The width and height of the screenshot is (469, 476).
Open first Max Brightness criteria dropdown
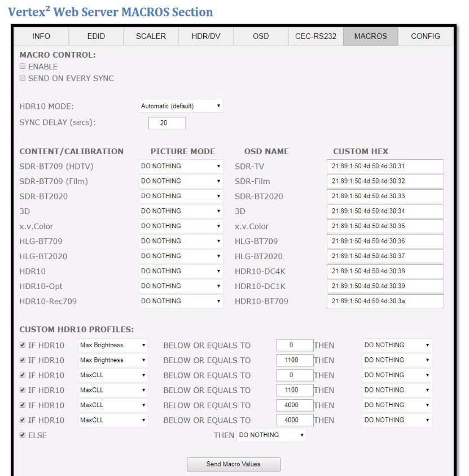113,345
